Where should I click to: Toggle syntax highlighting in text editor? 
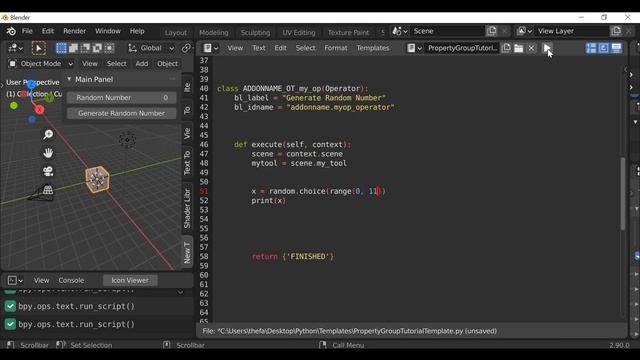click(616, 48)
